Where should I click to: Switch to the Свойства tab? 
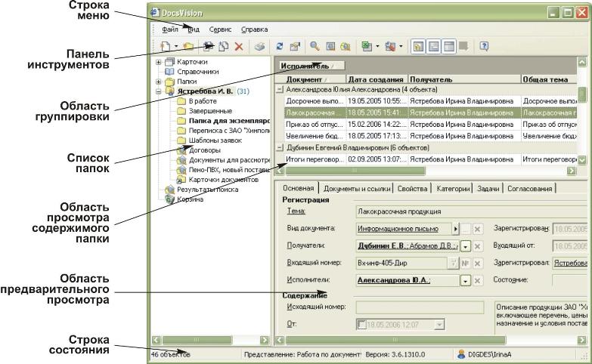point(412,189)
